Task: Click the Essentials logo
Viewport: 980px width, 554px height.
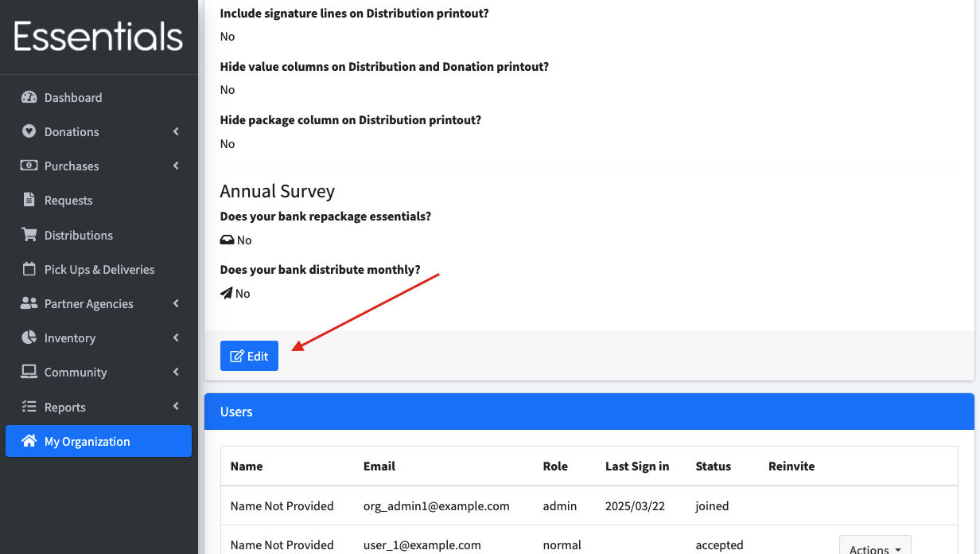Action: (x=99, y=37)
